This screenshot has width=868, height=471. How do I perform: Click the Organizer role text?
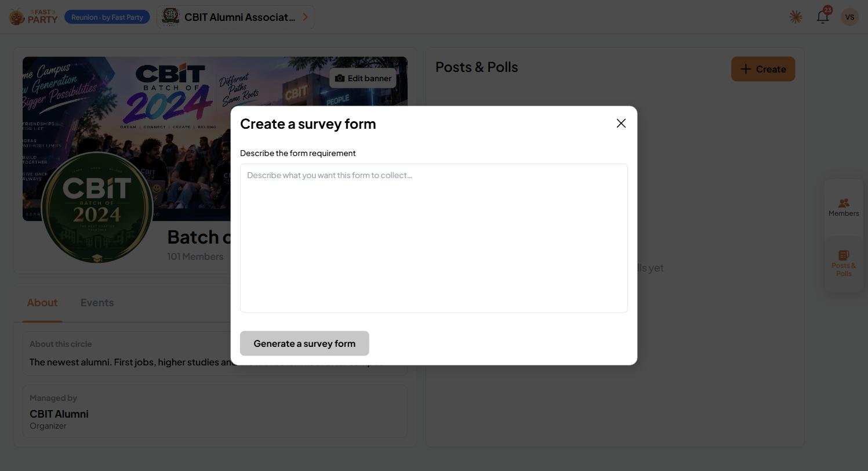pyautogui.click(x=48, y=426)
